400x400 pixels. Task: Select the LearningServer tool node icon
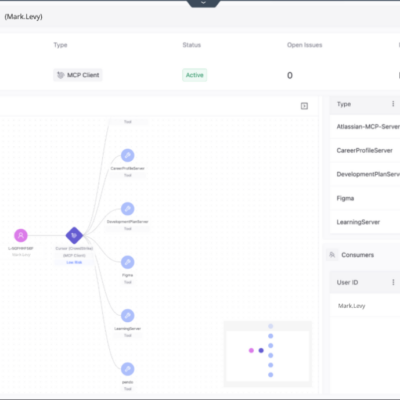pyautogui.click(x=127, y=315)
